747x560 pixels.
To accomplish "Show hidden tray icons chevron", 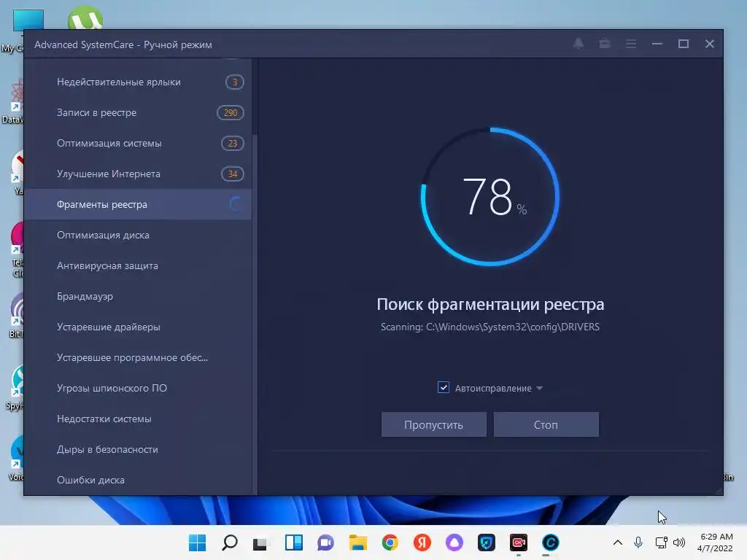I will click(x=617, y=542).
